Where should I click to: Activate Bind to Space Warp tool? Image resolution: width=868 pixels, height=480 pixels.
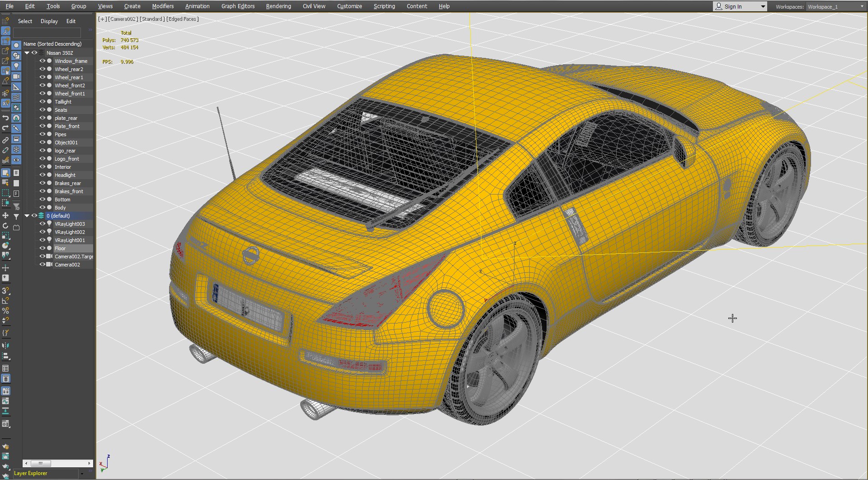(x=5, y=160)
